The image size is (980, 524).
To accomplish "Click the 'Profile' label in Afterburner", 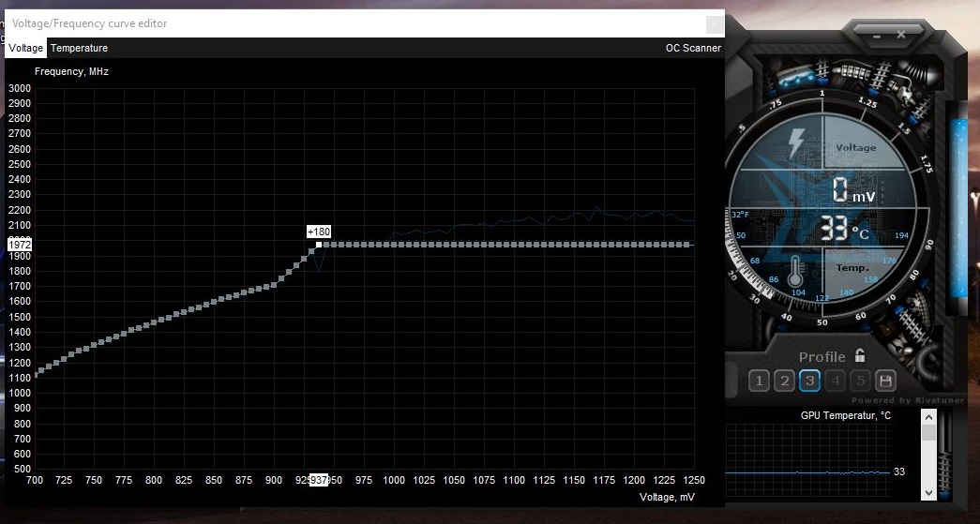I will (x=822, y=356).
